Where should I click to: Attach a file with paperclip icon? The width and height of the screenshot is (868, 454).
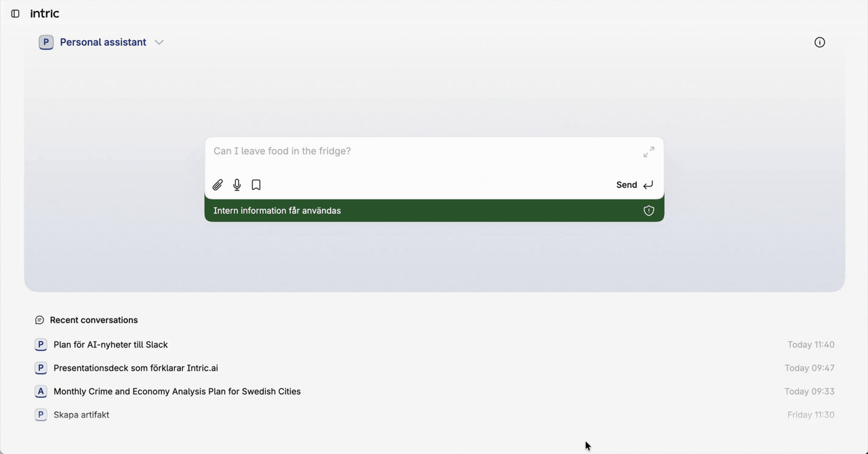(x=218, y=185)
